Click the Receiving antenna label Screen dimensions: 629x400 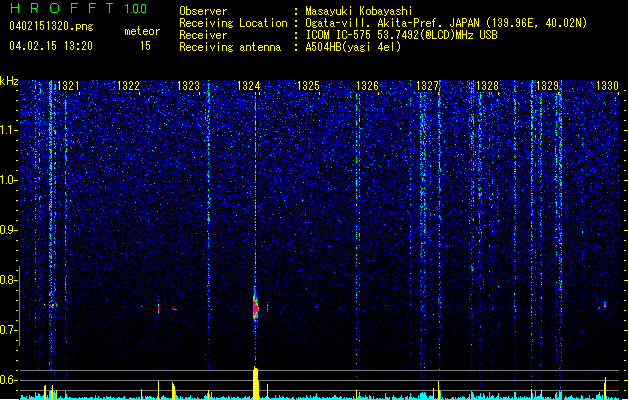[230, 47]
